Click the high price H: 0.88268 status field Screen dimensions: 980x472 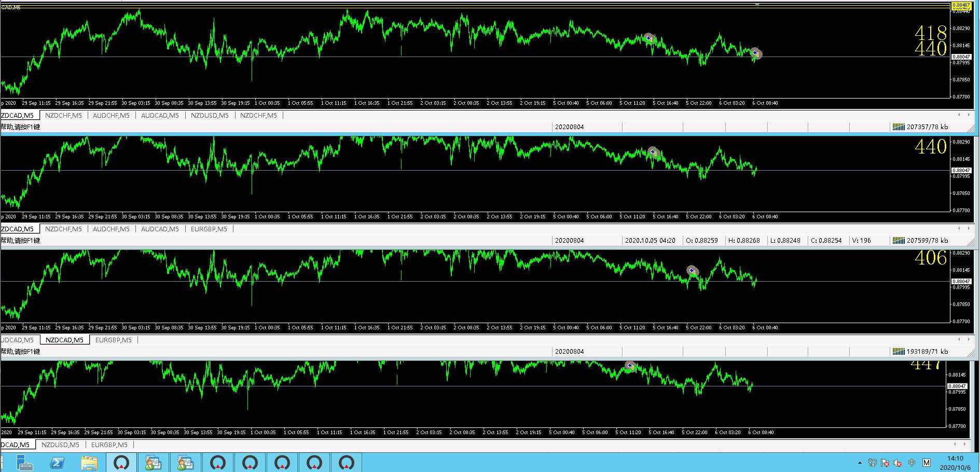click(x=744, y=240)
